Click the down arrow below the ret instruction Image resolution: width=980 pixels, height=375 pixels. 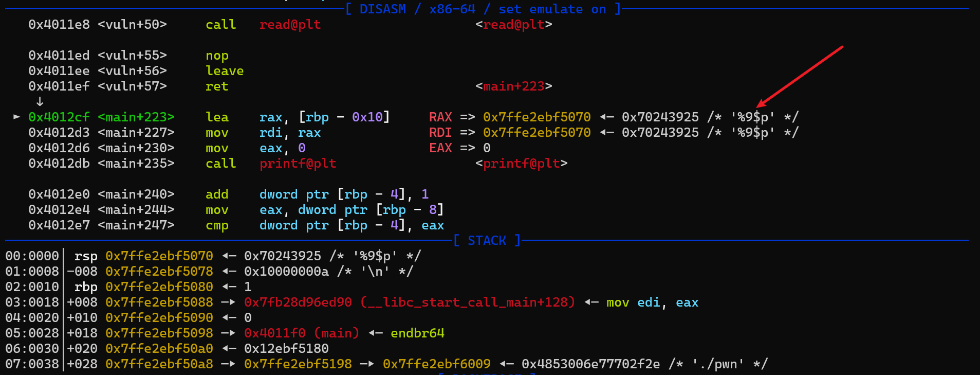tap(40, 101)
